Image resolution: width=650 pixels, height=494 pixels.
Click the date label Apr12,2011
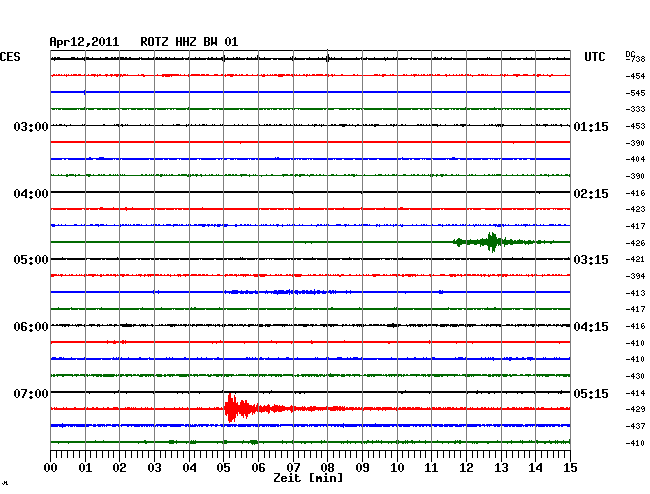(x=84, y=42)
